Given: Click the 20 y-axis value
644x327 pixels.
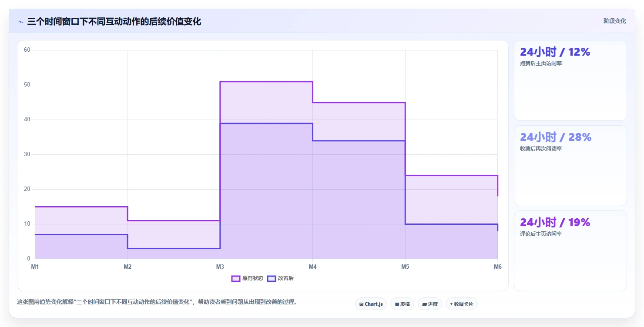Looking at the screenshot, I should point(27,189).
